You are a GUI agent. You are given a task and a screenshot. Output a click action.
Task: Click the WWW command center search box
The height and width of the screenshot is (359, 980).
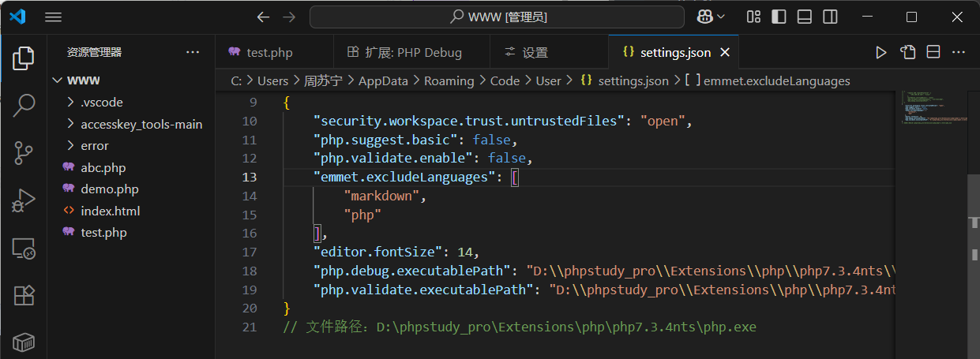point(497,17)
